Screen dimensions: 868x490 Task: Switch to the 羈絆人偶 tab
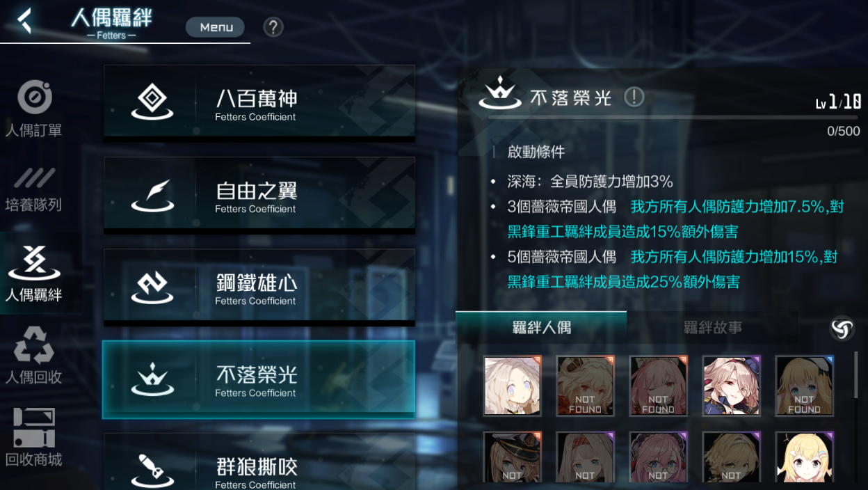541,327
